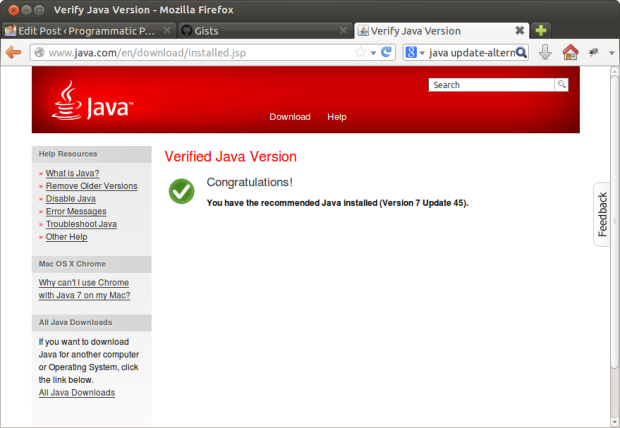Open the What is Java? link
This screenshot has width=620, height=428.
pyautogui.click(x=72, y=173)
